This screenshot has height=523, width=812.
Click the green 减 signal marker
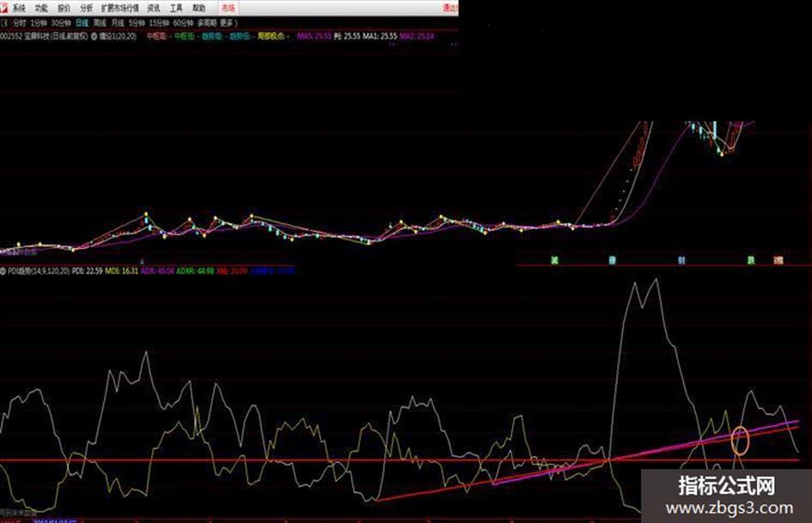pyautogui.click(x=554, y=258)
